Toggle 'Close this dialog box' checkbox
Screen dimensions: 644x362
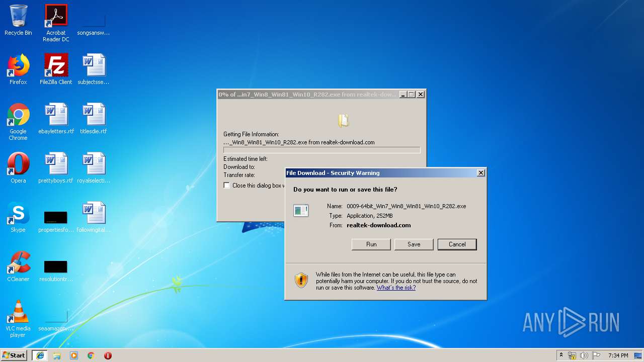(226, 186)
